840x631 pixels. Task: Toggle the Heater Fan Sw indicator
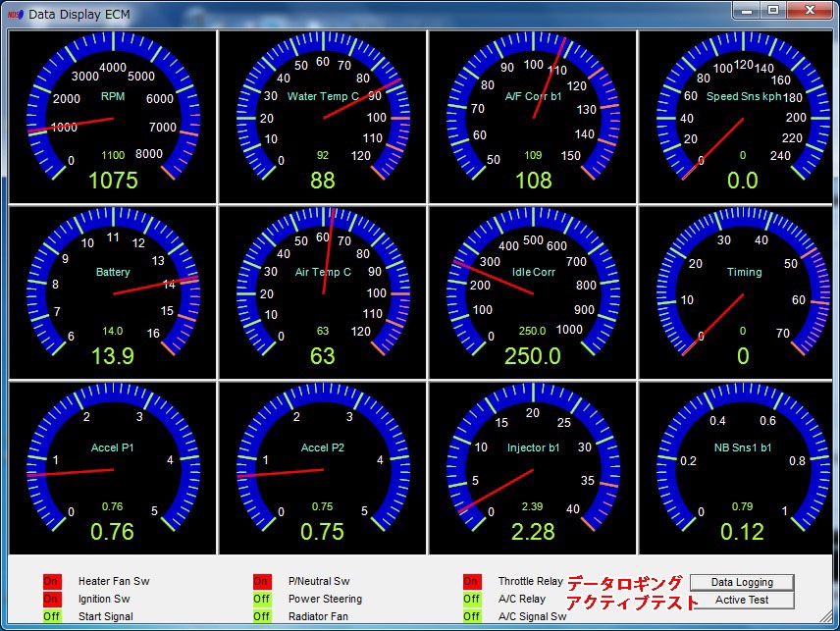[x=52, y=582]
